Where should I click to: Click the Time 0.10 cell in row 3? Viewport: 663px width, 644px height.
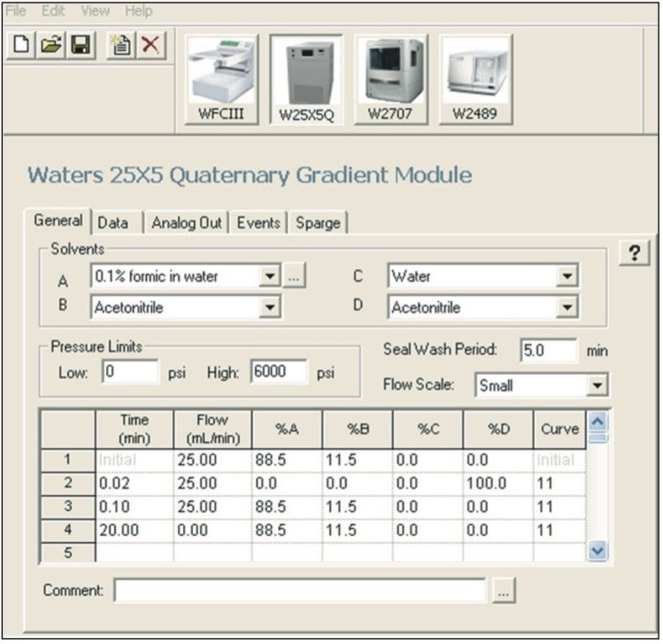[x=135, y=507]
